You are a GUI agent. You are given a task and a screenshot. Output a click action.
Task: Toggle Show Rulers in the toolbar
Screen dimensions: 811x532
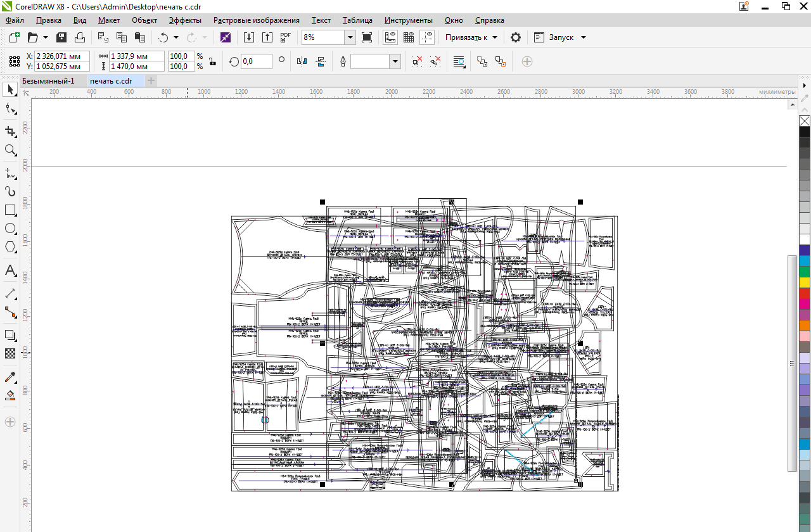click(x=390, y=37)
